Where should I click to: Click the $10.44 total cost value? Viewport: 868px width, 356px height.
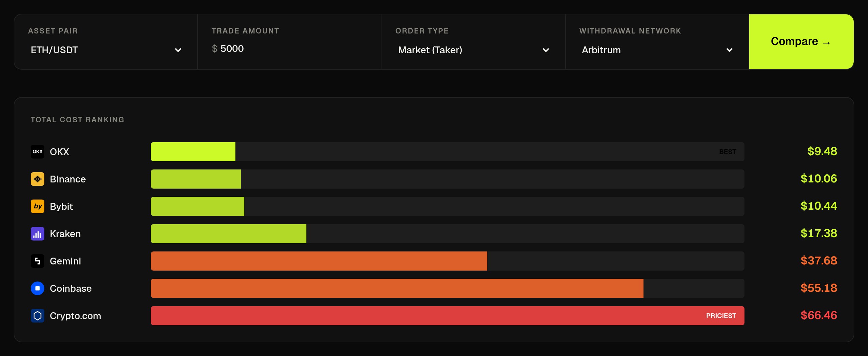pos(819,206)
